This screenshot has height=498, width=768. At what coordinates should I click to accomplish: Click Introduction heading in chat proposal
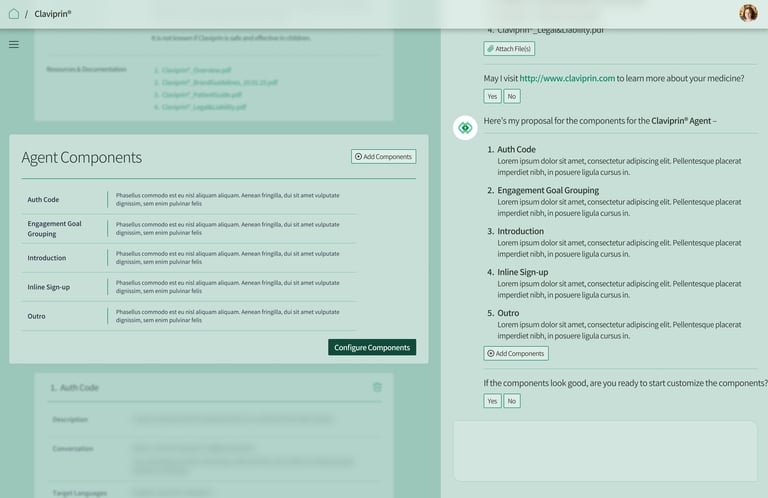[520, 231]
